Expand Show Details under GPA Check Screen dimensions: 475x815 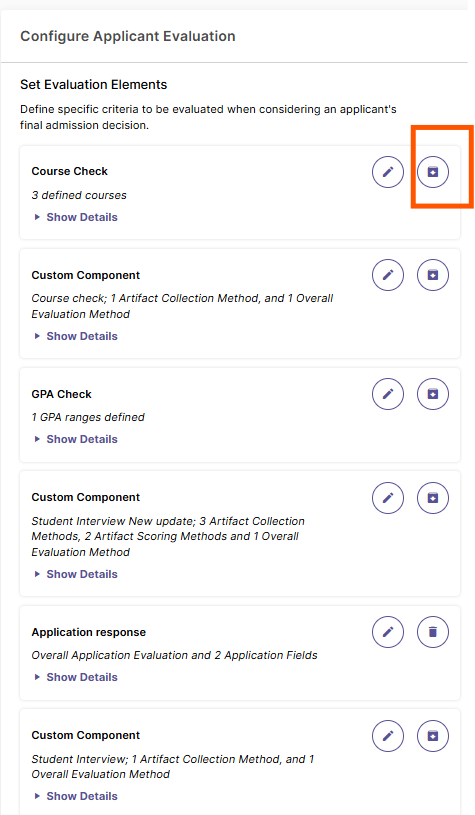[x=76, y=439]
